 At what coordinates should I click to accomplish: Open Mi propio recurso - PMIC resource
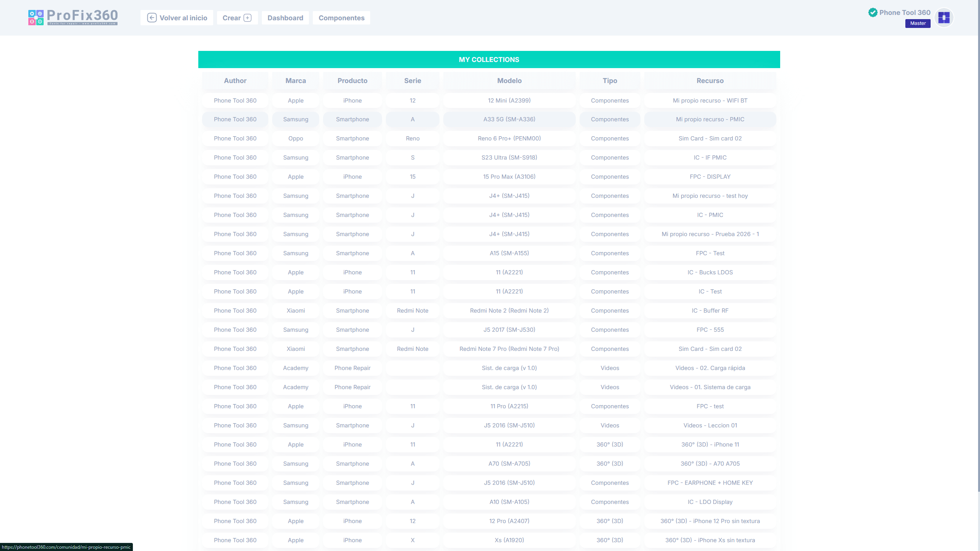point(710,119)
